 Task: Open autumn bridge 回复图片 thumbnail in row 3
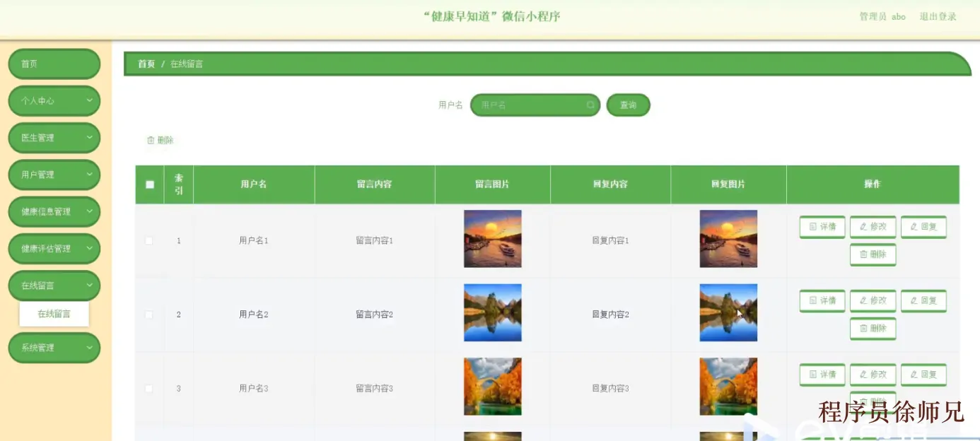[x=728, y=387]
